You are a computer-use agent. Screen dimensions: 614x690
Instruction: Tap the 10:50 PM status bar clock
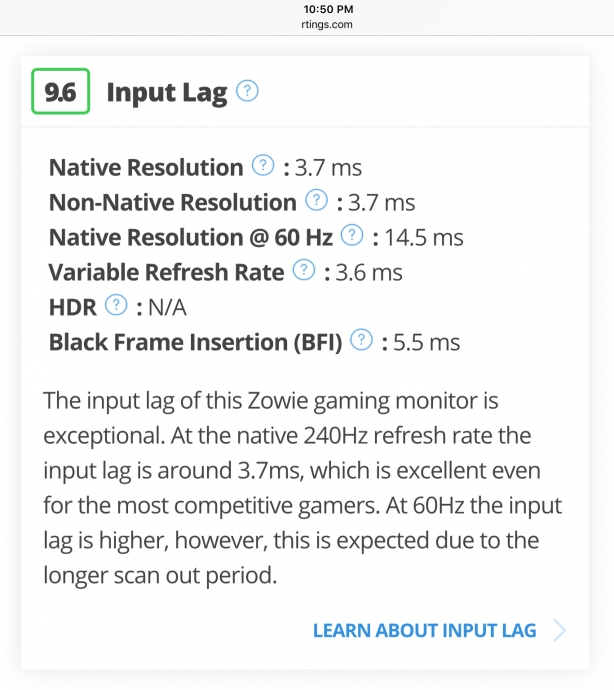click(x=307, y=9)
